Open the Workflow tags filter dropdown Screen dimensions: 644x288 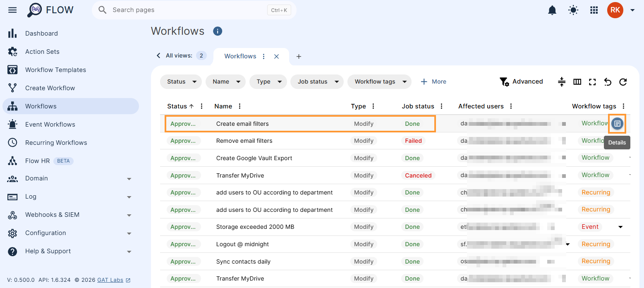[x=379, y=82]
